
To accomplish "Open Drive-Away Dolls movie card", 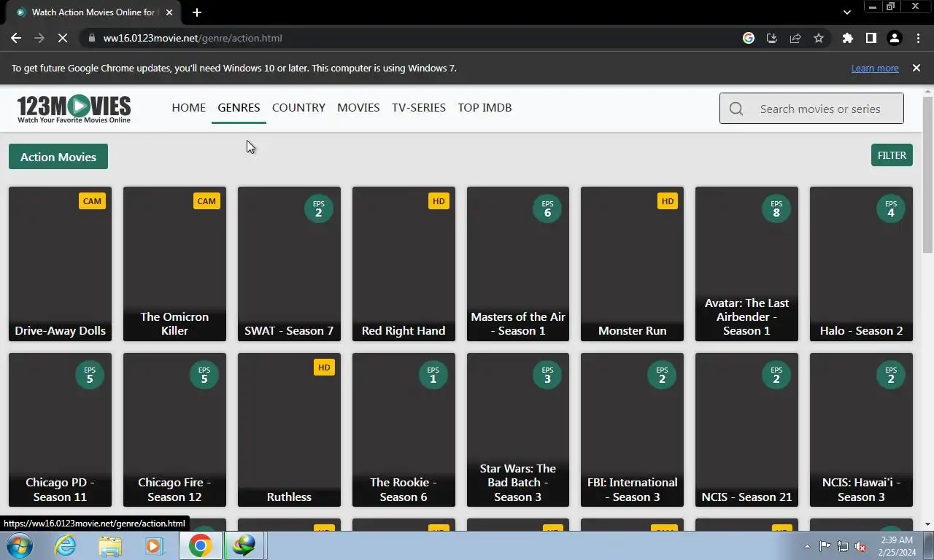I will 60,264.
